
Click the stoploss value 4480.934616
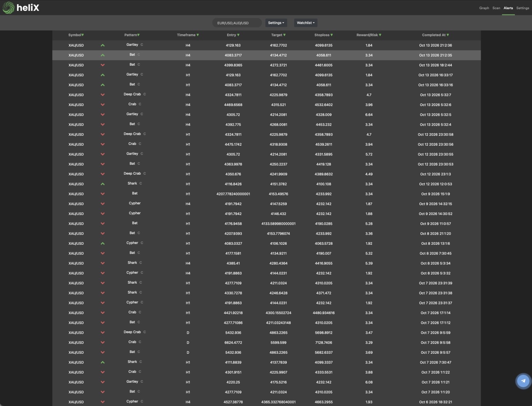324,313
